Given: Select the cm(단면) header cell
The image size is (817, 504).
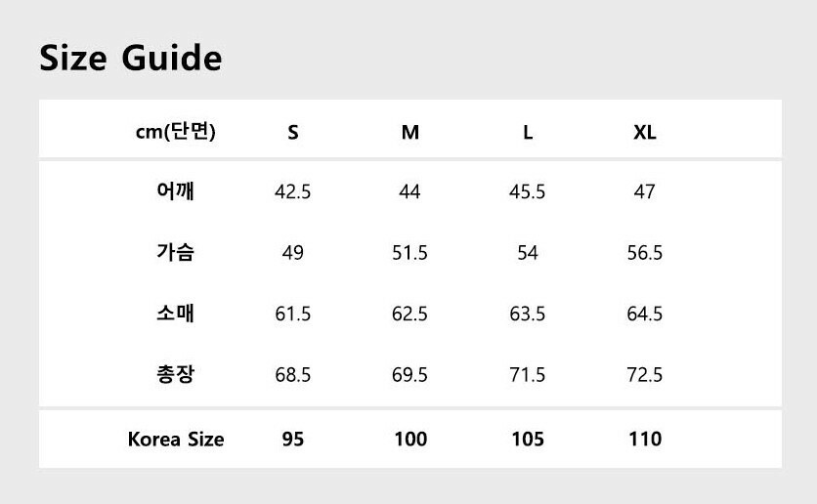Looking at the screenshot, I should (x=175, y=132).
